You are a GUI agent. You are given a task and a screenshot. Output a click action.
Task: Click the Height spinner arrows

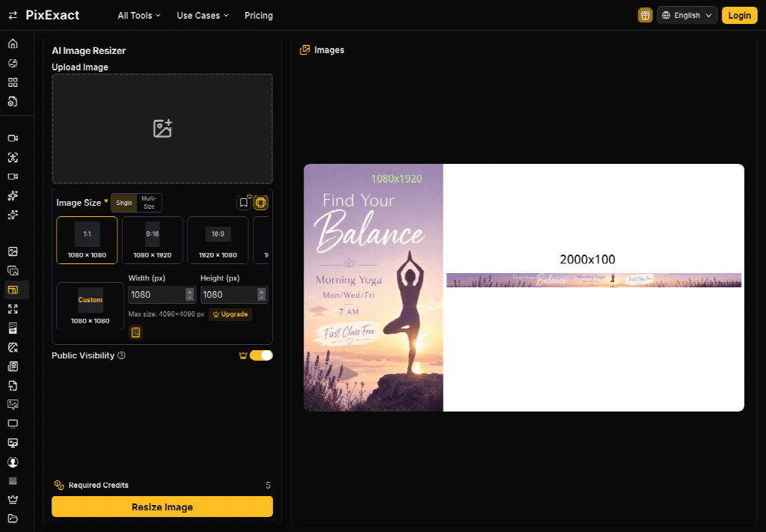261,295
